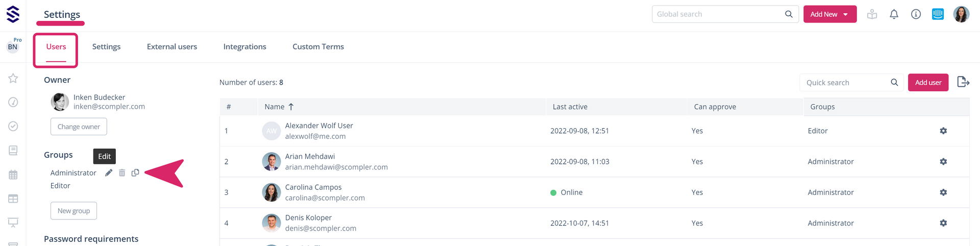The width and height of the screenshot is (980, 246).
Task: Duplicate the Administrator group with copy icon
Action: pyautogui.click(x=135, y=173)
